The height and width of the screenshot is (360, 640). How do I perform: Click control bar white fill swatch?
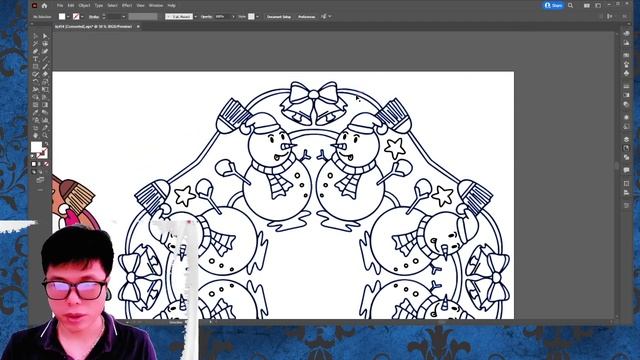(x=62, y=17)
